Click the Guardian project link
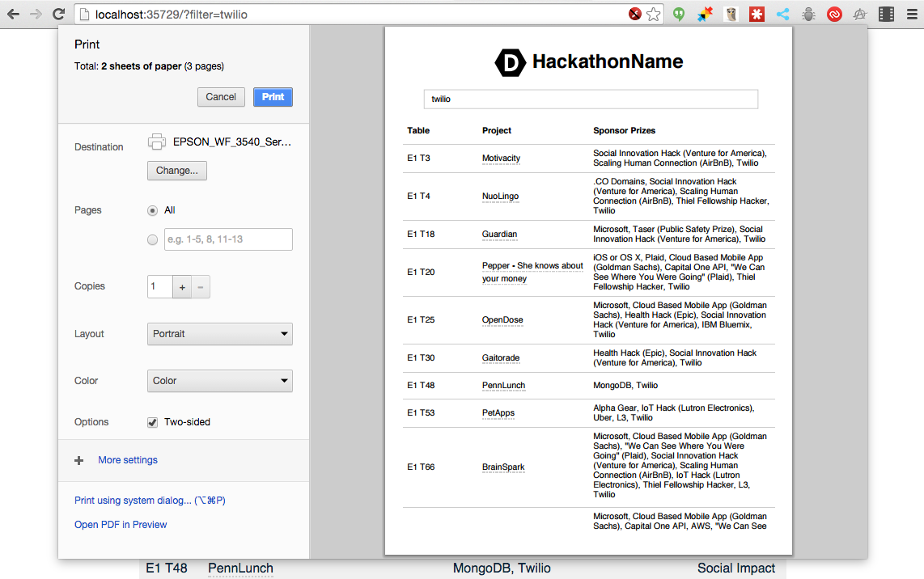Screen dimensions: 924x579 pos(499,234)
